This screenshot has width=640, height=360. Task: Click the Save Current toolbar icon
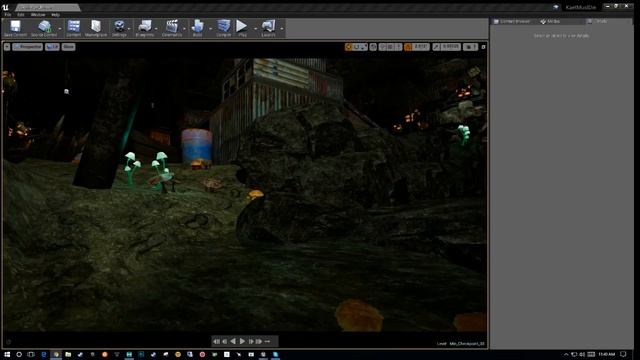15,28
